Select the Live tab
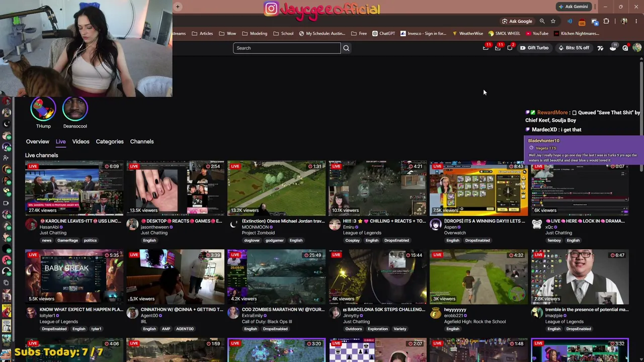 [60, 142]
